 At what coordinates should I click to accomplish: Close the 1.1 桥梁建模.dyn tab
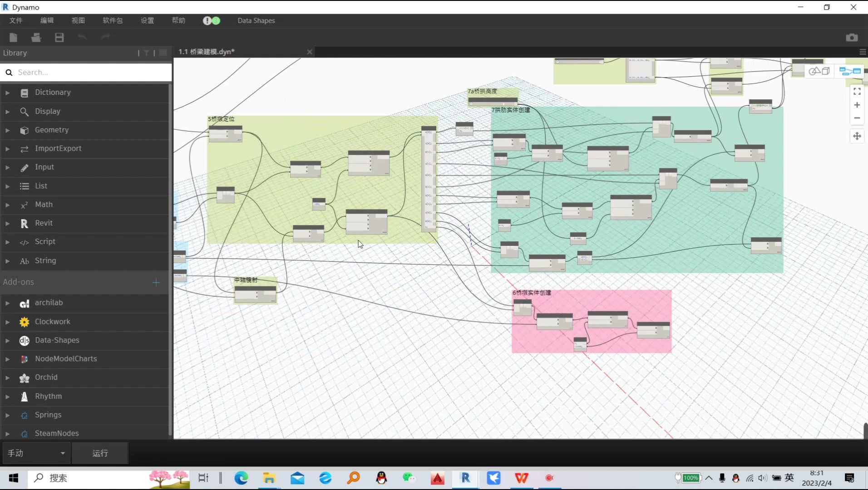coord(310,52)
